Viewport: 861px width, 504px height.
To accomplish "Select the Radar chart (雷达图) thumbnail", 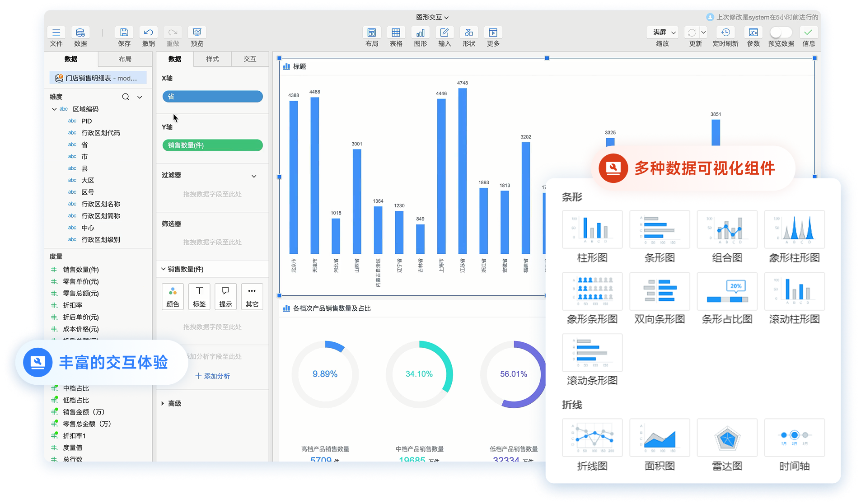I will pyautogui.click(x=727, y=438).
